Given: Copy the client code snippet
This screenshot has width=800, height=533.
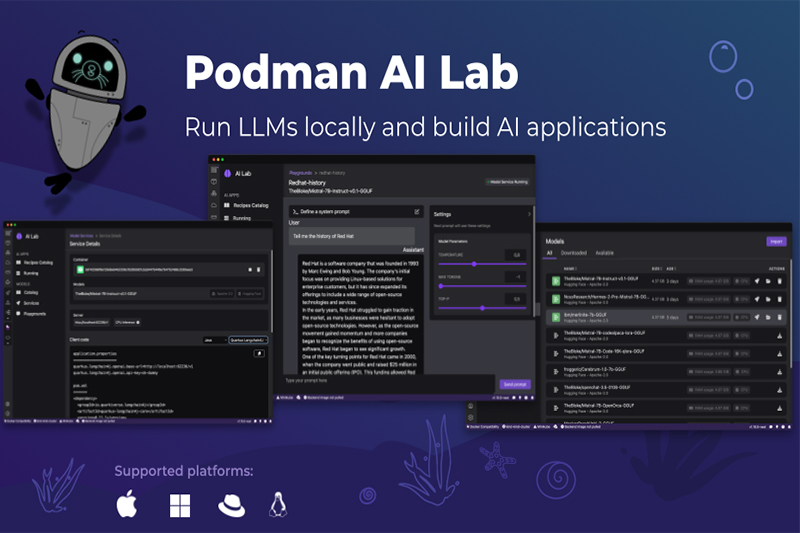Looking at the screenshot, I should (x=259, y=353).
